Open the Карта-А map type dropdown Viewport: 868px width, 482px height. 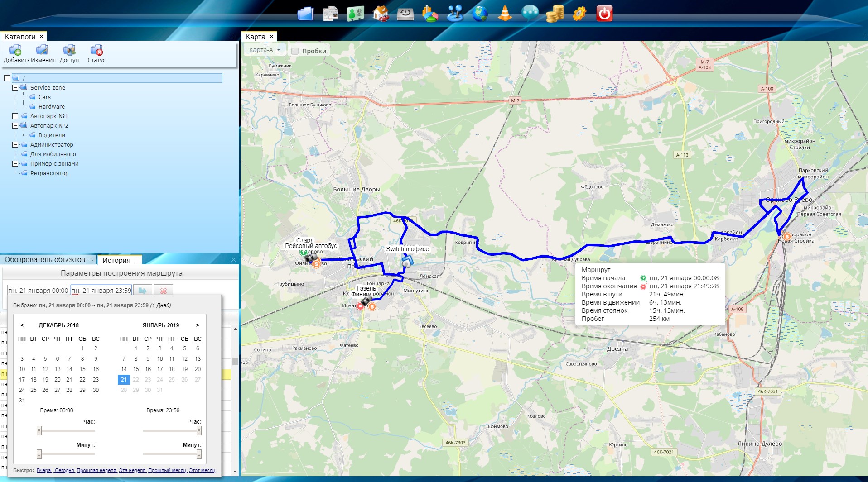(265, 50)
